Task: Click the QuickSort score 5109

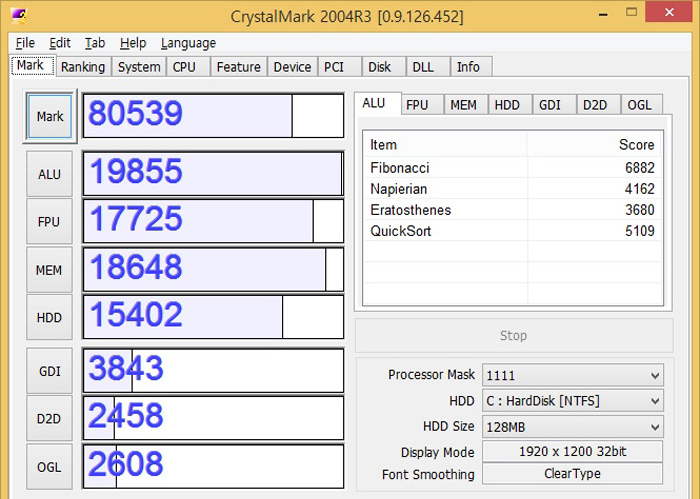Action: tap(640, 230)
